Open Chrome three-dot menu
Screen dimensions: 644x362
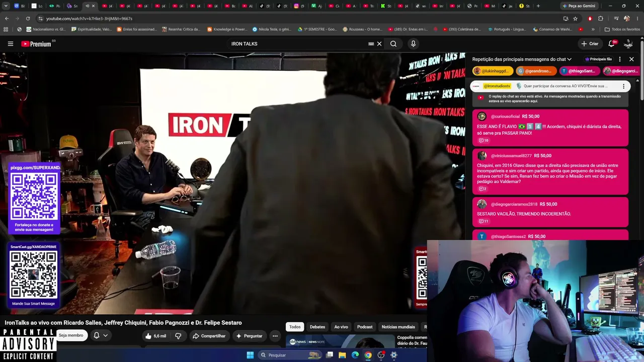[x=637, y=19]
